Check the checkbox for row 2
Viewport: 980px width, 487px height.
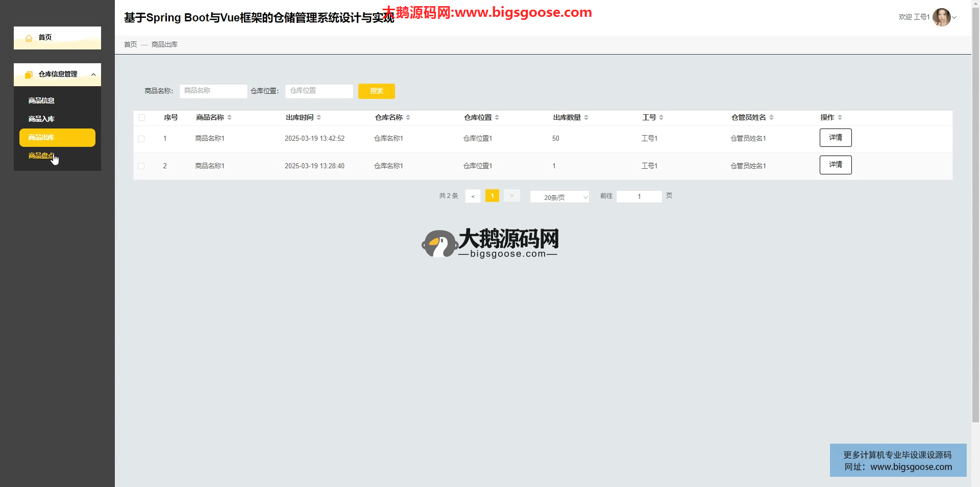tap(141, 166)
